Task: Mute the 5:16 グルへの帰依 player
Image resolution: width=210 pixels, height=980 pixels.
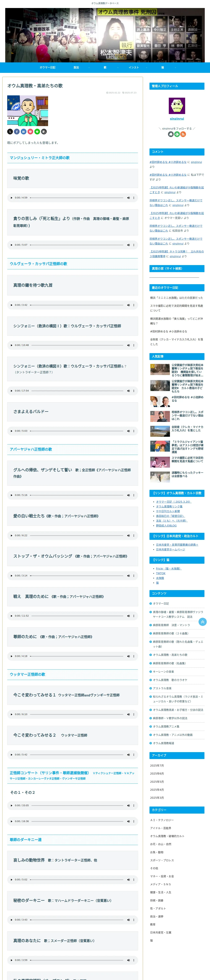Action: tap(128, 495)
